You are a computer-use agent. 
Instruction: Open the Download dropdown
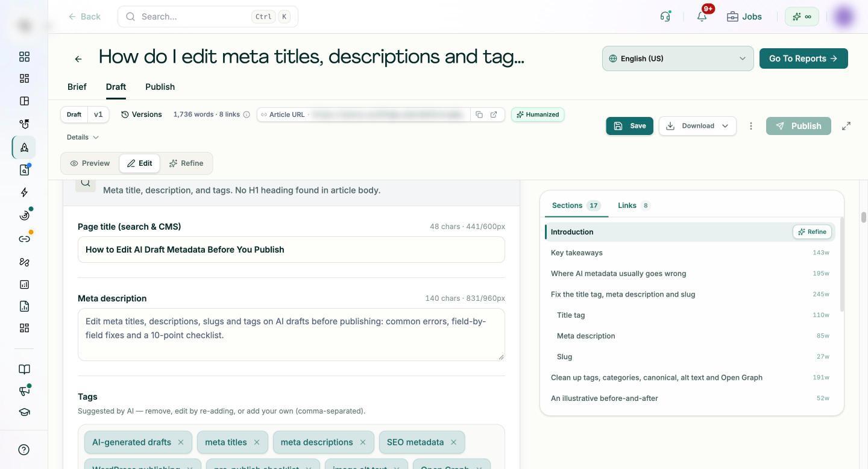pyautogui.click(x=697, y=126)
